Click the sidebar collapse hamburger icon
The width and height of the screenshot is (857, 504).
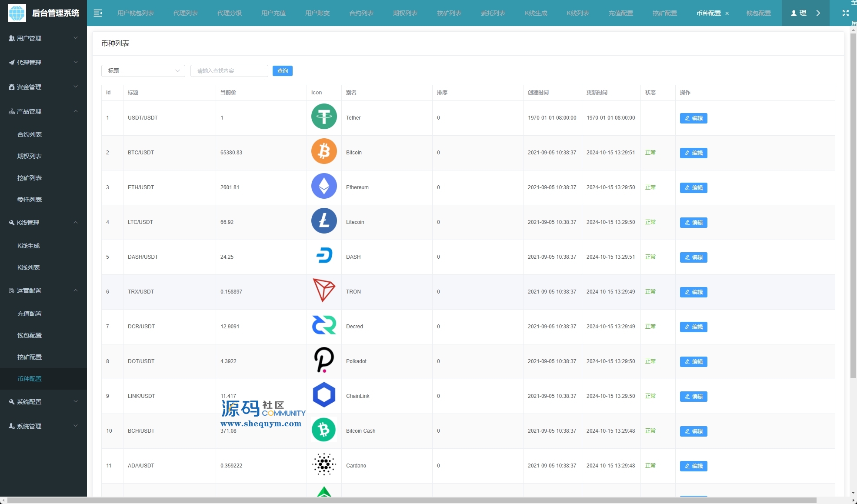[98, 13]
